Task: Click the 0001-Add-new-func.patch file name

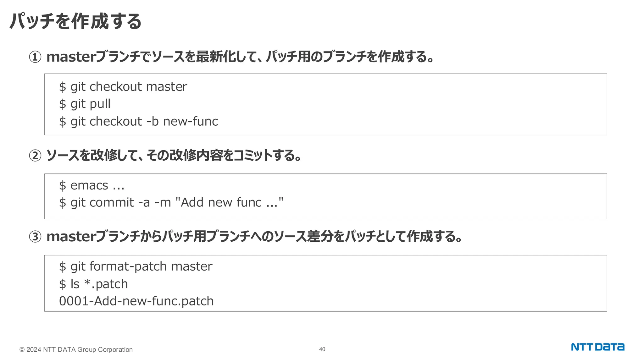Action: (136, 301)
